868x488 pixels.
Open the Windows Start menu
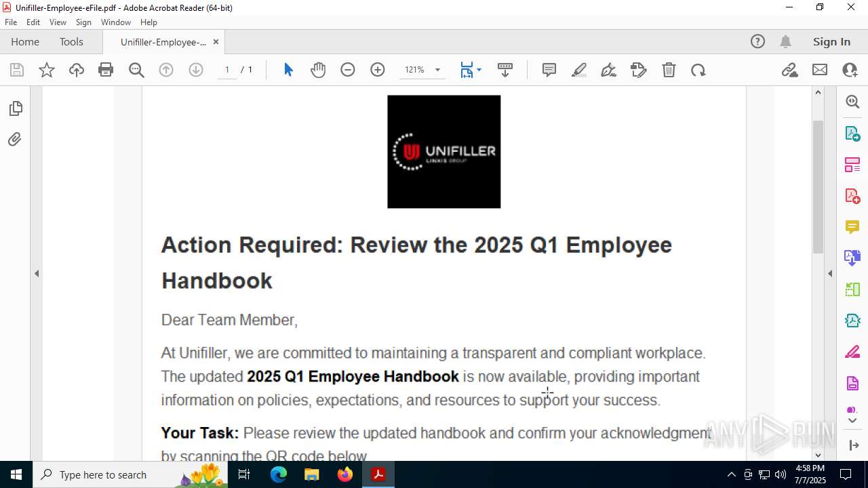pyautogui.click(x=16, y=474)
